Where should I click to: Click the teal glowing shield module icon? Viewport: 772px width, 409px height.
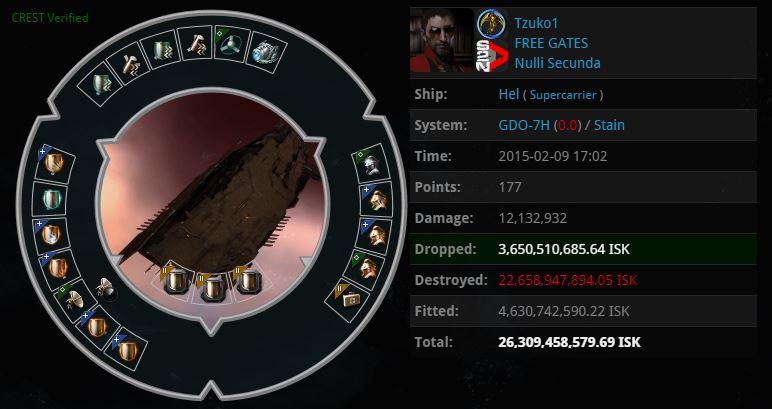[x=50, y=199]
